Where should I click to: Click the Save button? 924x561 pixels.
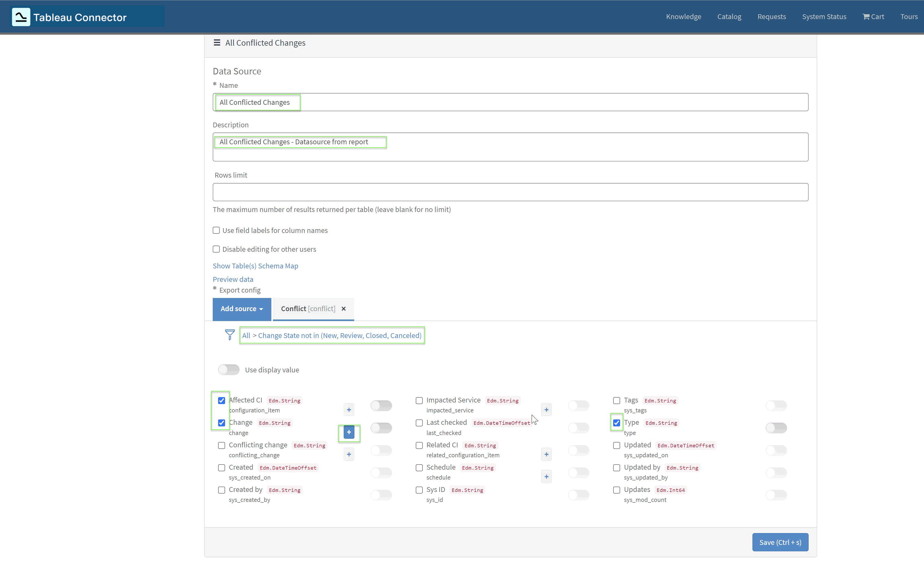(x=780, y=542)
